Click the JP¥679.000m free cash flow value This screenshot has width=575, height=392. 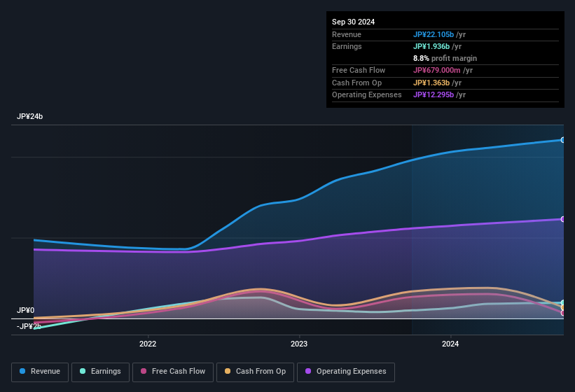pos(436,70)
